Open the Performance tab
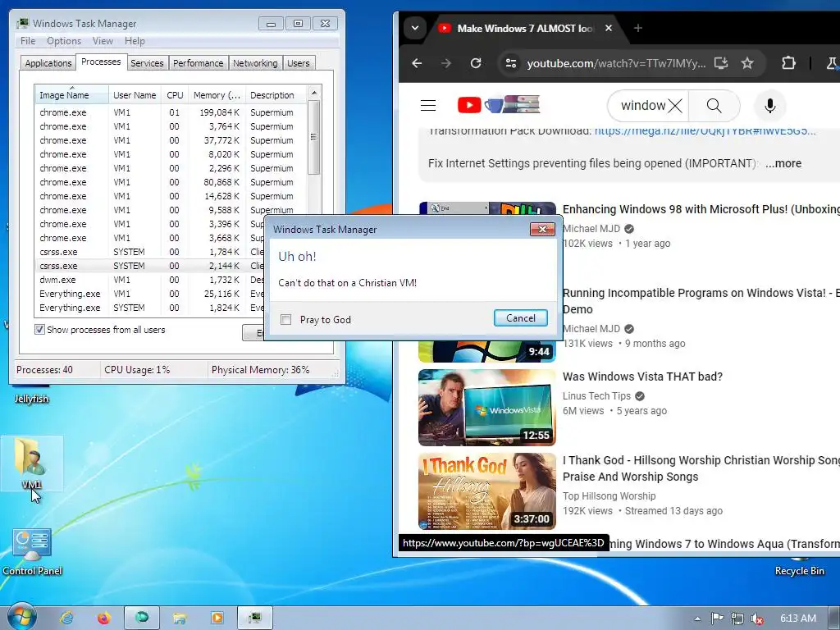The height and width of the screenshot is (630, 840). (x=199, y=63)
